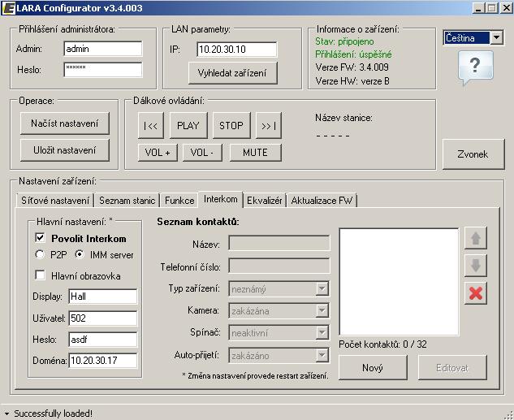Click the STOP button
Screen dimensions: 514x420
coord(231,126)
